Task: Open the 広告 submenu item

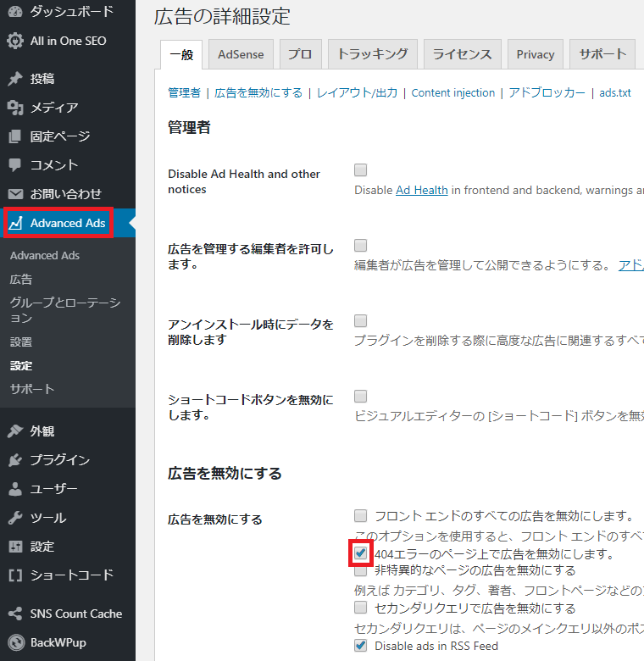Action: tap(21, 280)
